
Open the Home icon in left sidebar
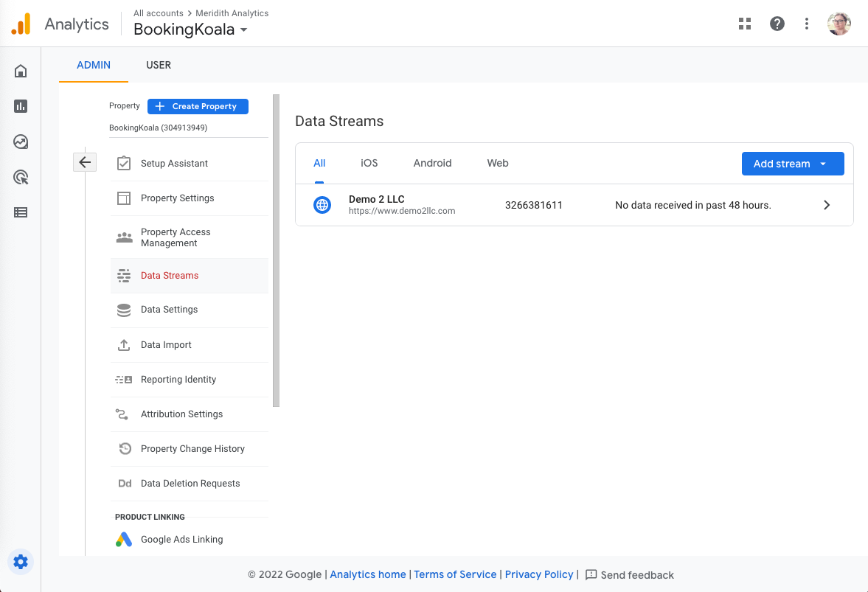[21, 72]
